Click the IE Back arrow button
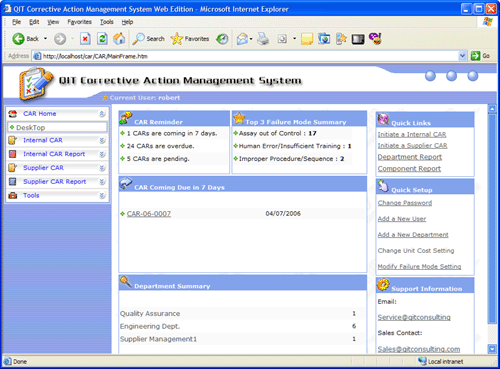The height and width of the screenshot is (369, 500). click(x=18, y=39)
